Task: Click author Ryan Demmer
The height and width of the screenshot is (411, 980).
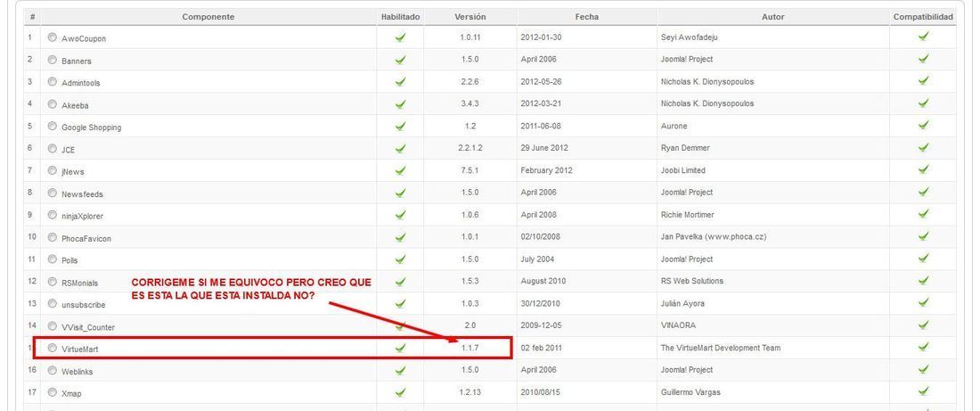Action: point(685,148)
